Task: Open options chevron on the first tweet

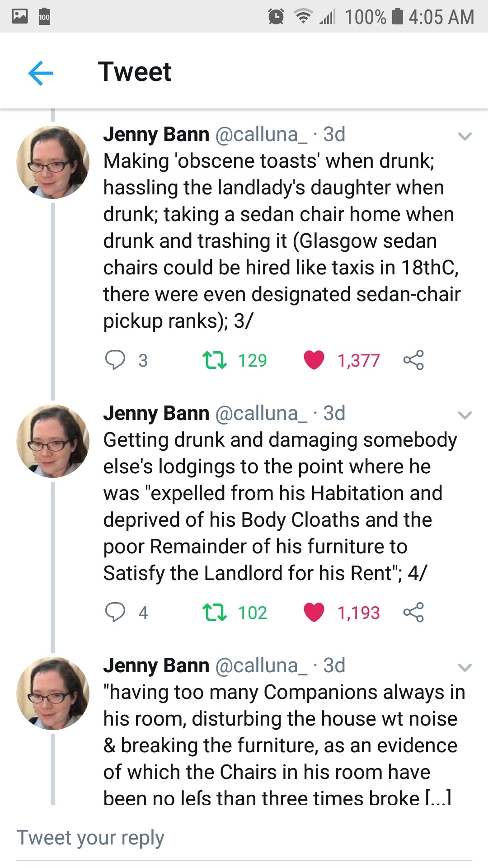Action: [x=465, y=136]
